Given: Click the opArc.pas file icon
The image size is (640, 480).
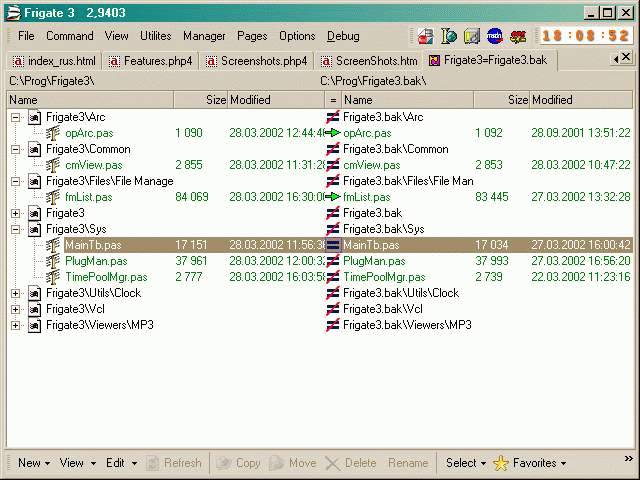Looking at the screenshot, I should pyautogui.click(x=53, y=133).
